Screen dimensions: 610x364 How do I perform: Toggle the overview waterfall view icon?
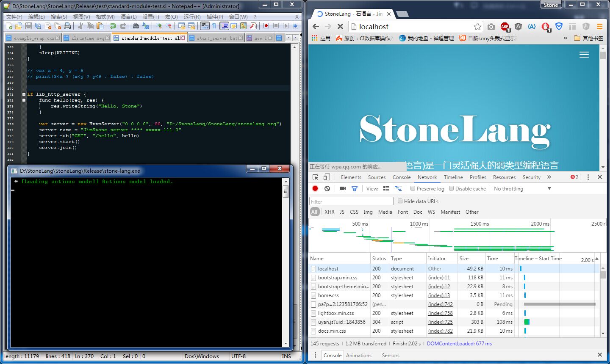398,188
